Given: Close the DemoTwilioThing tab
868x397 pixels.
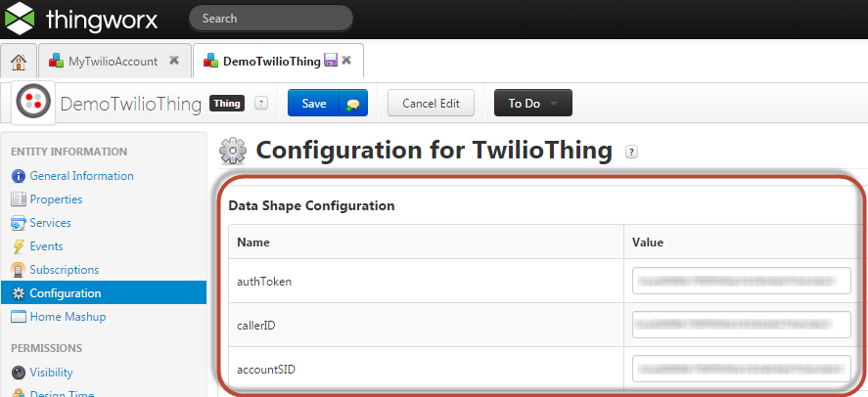Looking at the screenshot, I should tap(346, 61).
